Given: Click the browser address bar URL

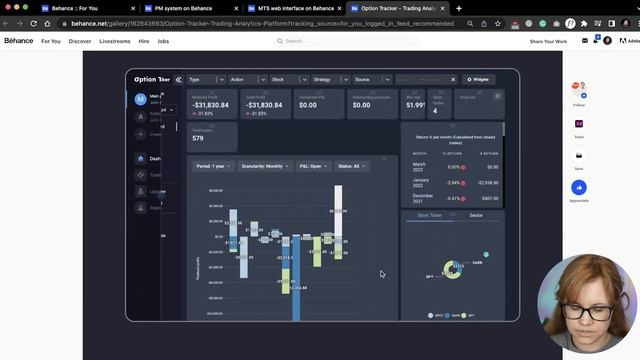Looking at the screenshot, I should click(x=262, y=24).
